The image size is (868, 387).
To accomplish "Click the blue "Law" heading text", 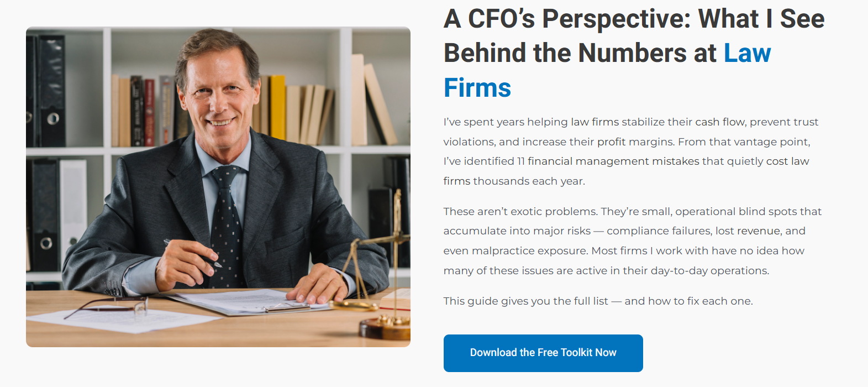I will [747, 53].
